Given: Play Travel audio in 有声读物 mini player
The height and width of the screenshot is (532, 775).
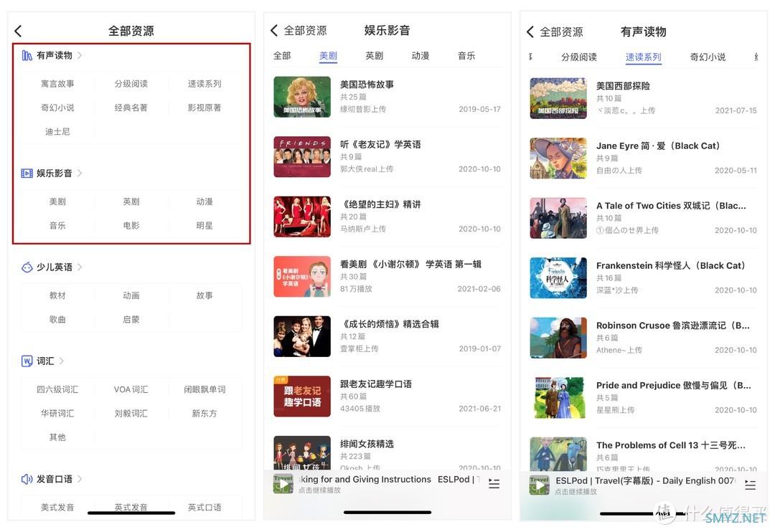Looking at the screenshot, I should click(x=539, y=485).
